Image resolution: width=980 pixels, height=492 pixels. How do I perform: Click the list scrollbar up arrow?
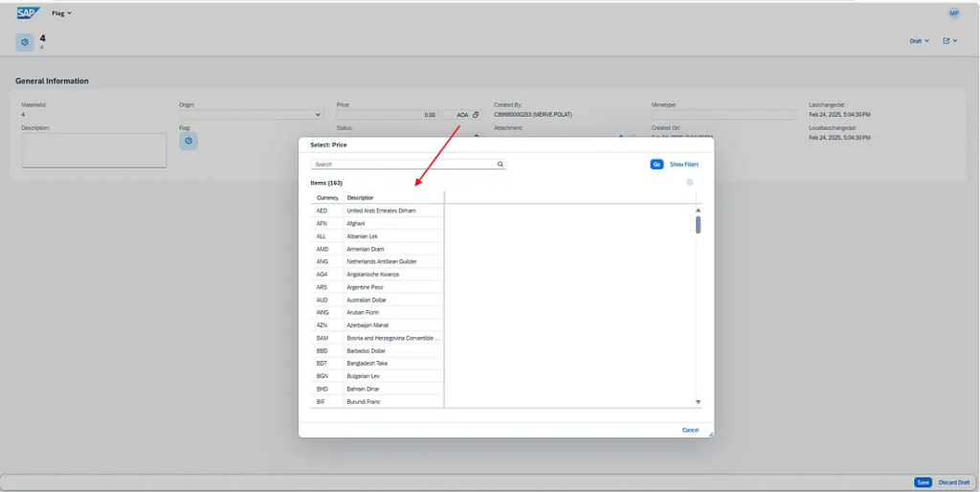[698, 210]
